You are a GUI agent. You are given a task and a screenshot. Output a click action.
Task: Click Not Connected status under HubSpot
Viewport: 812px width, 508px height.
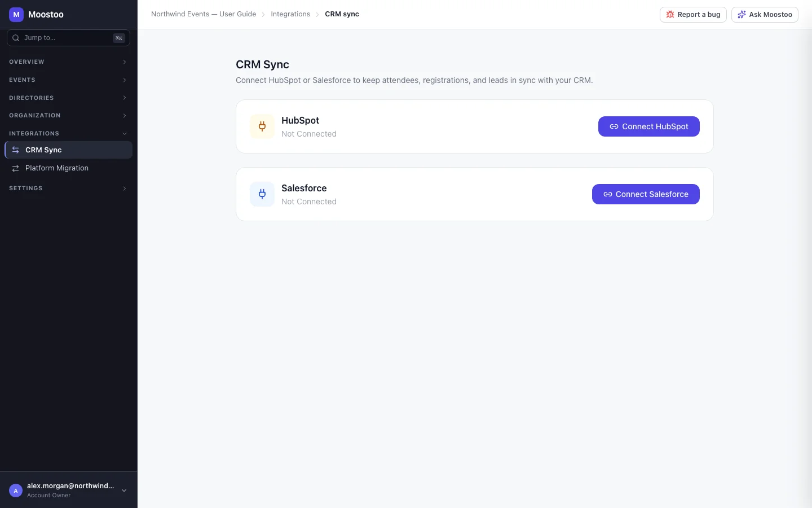[x=309, y=134]
